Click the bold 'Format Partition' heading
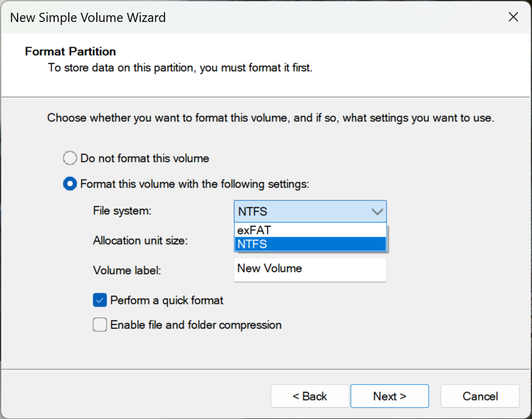The image size is (532, 419). click(x=70, y=52)
